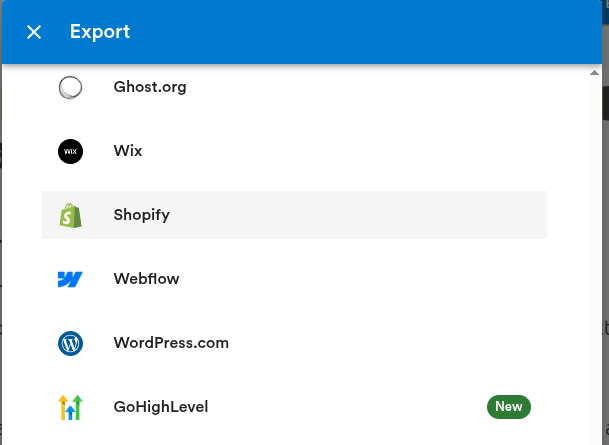Select GoHighLevel export option
609x445 pixels.
point(294,407)
